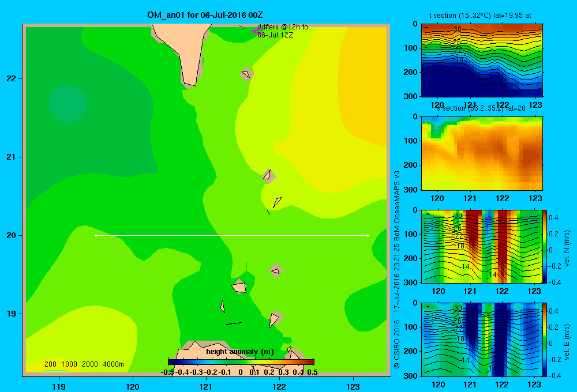Click the -0.4 tick on the vel. E color scale
This screenshot has width=577, height=392.
coord(554,375)
